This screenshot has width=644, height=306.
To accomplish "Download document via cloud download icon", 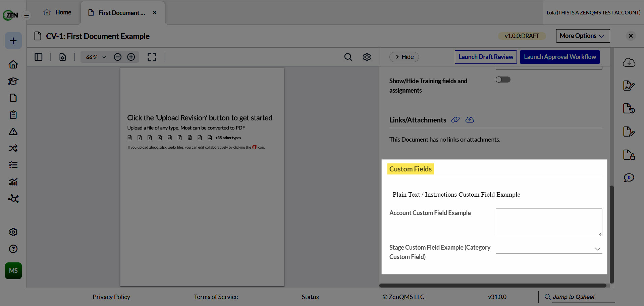I will [629, 62].
